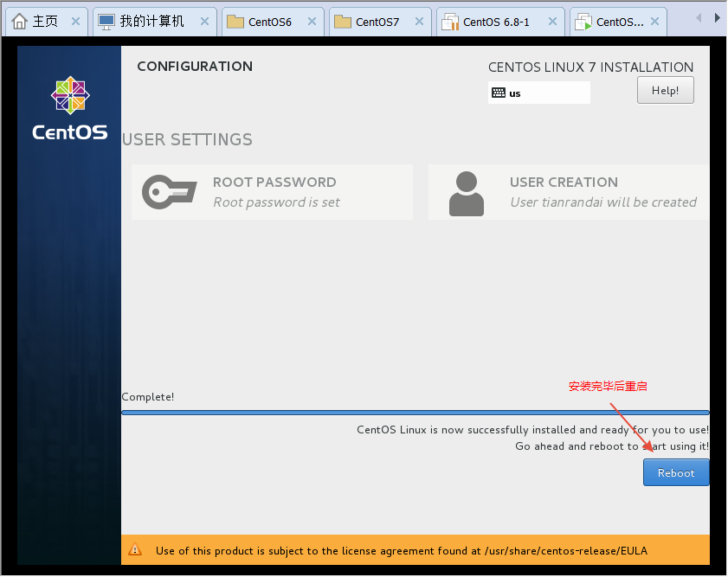Click the CENTOS LINUX 7 INSTALLATION title
Image resolution: width=728 pixels, height=577 pixels.
(x=590, y=67)
